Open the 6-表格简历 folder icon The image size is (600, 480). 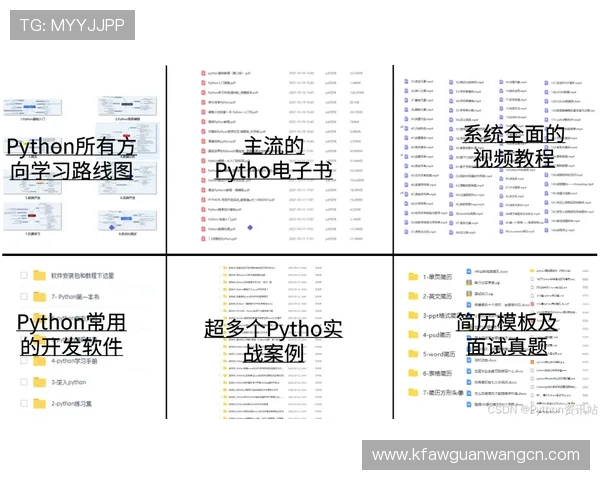pyautogui.click(x=413, y=373)
